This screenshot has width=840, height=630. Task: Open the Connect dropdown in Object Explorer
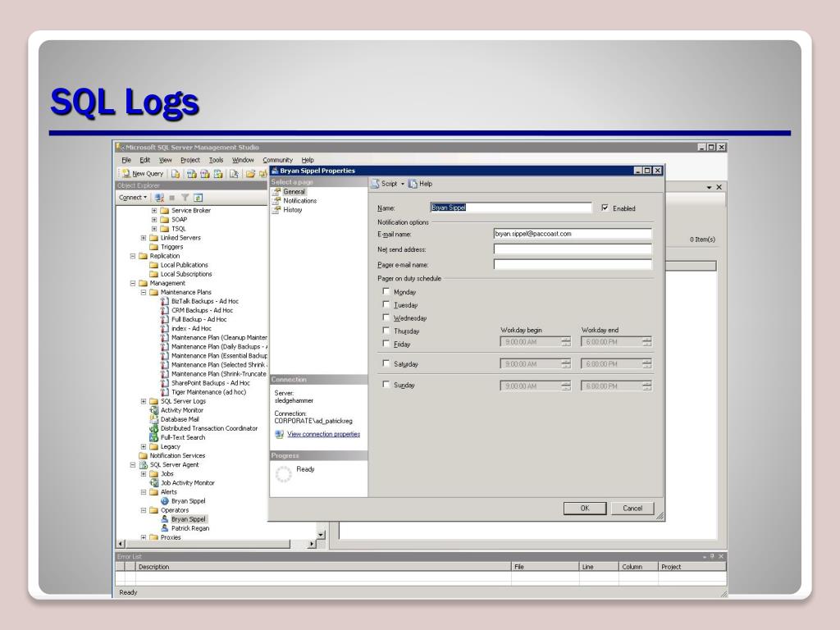click(x=133, y=198)
